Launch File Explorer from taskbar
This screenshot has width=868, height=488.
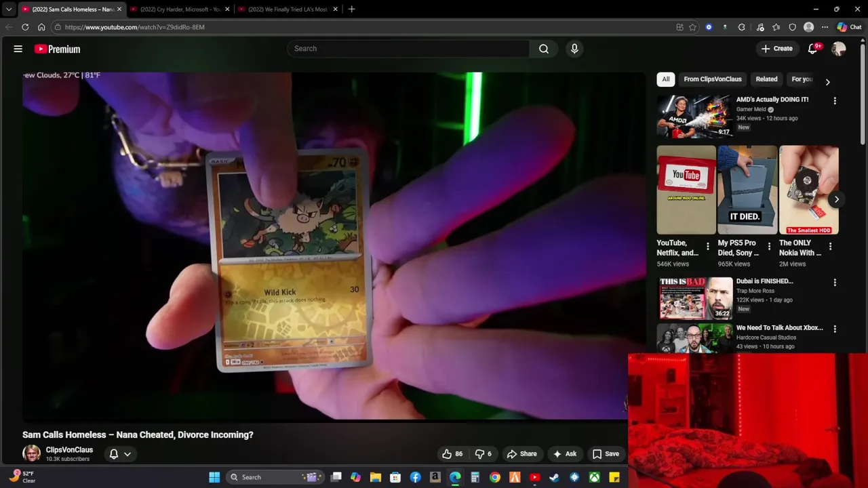376,477
